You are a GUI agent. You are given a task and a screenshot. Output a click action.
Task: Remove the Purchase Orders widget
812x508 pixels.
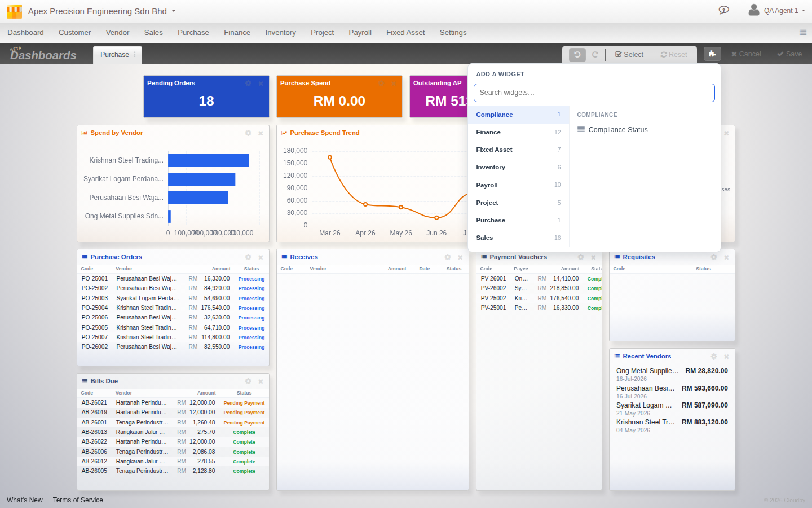pyautogui.click(x=261, y=257)
